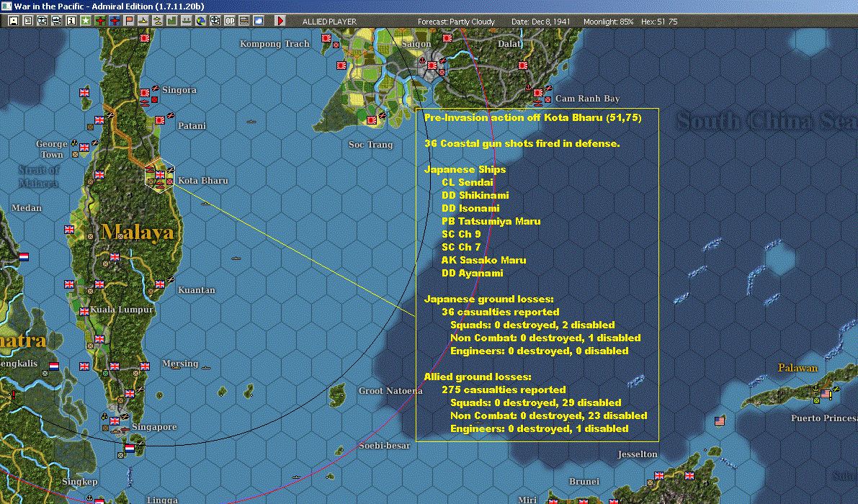Click the Japanese flag at Patani
The width and height of the screenshot is (858, 504).
click(160, 120)
